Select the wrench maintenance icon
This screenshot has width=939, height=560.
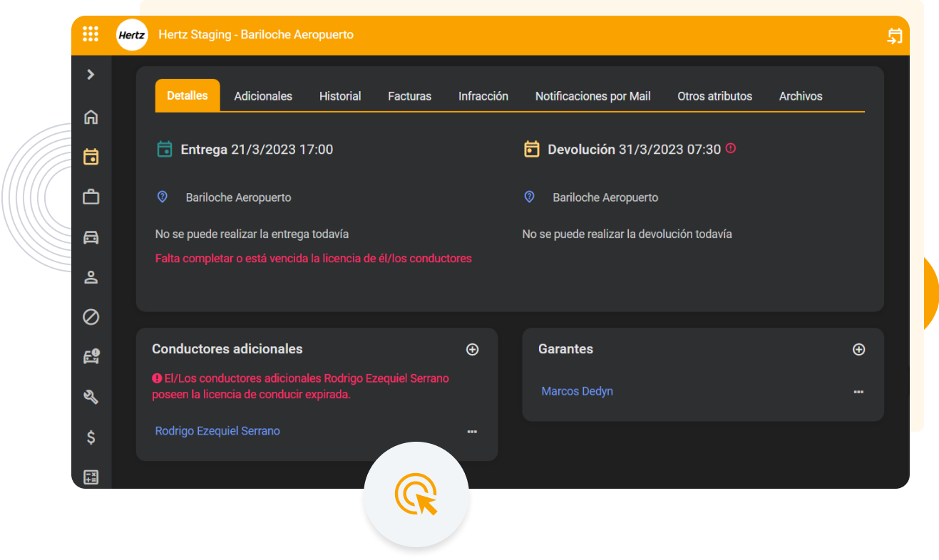point(91,397)
